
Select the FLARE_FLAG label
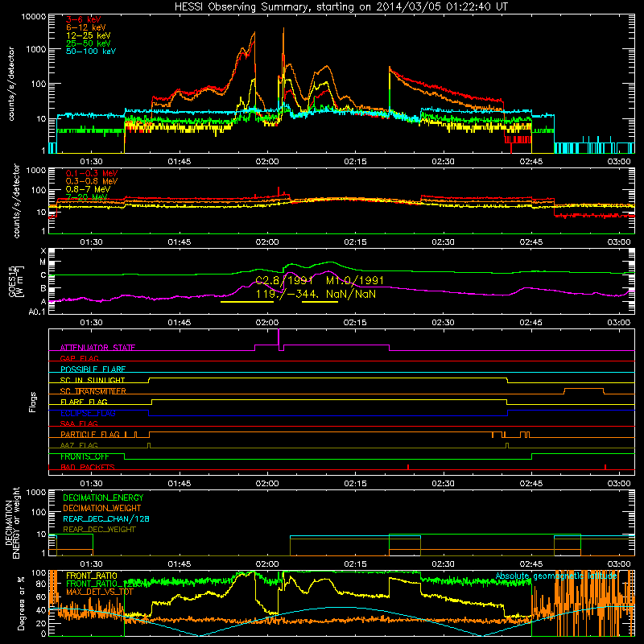click(x=84, y=402)
